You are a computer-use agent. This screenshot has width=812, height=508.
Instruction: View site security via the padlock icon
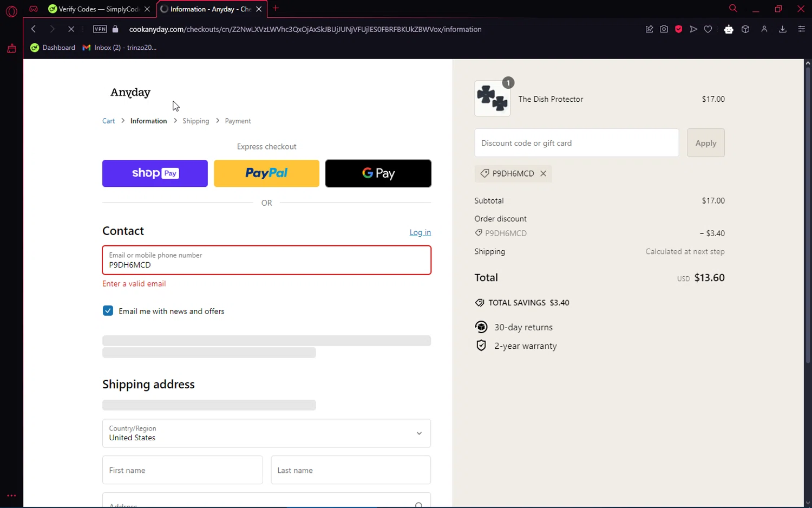[x=115, y=29]
